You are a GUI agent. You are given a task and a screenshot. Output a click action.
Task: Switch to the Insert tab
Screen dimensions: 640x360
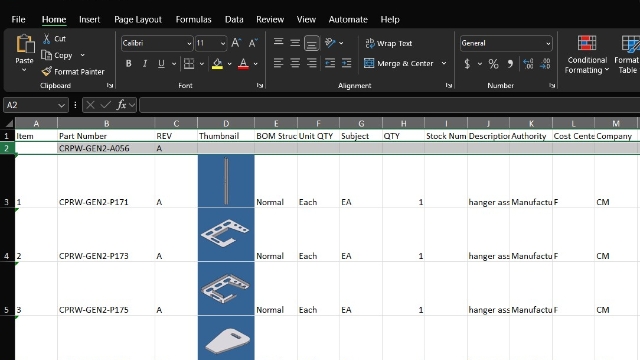pyautogui.click(x=89, y=19)
